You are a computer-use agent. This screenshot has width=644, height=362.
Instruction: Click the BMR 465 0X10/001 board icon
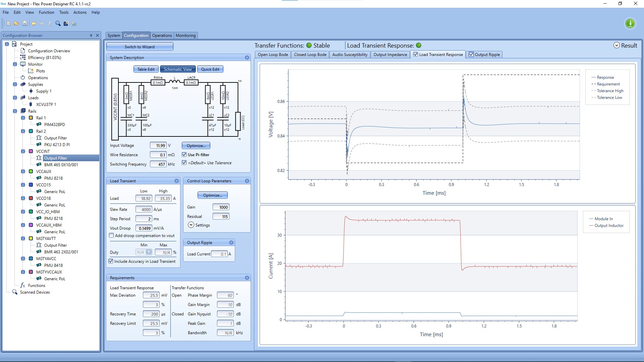point(39,165)
